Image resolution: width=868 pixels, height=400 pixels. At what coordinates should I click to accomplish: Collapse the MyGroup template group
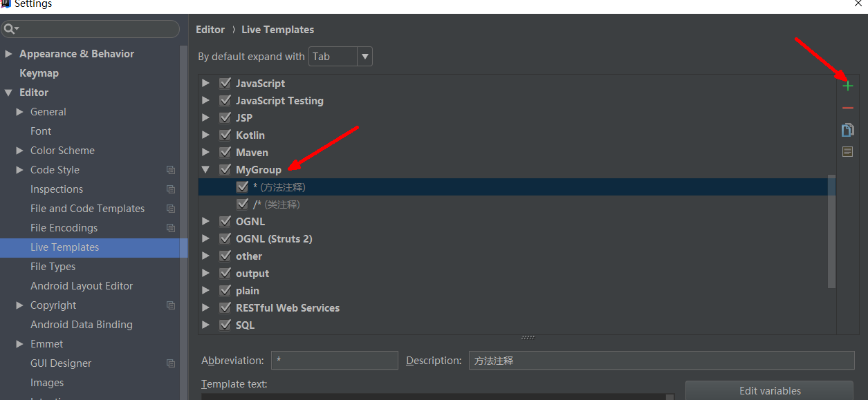coord(205,169)
